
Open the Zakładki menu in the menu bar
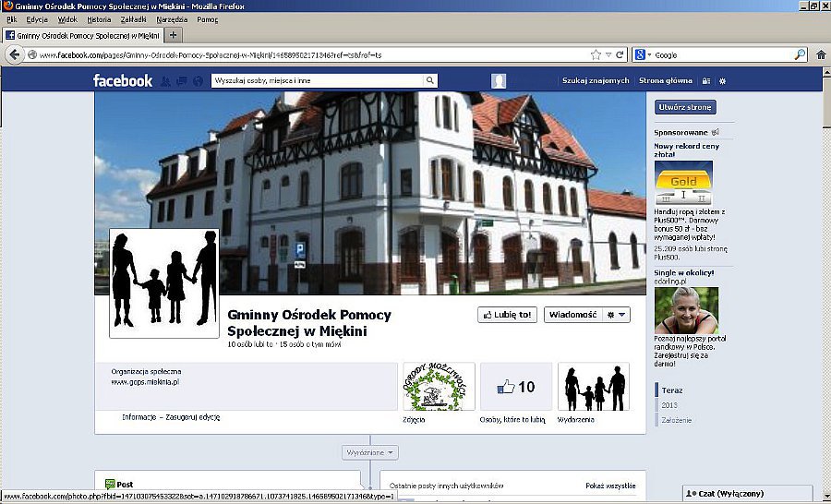pos(132,19)
